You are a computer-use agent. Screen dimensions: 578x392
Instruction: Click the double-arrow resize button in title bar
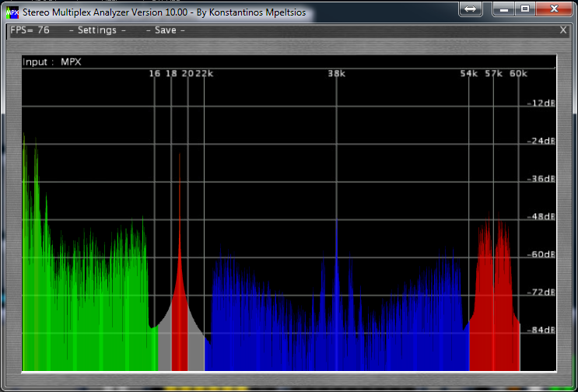(471, 9)
